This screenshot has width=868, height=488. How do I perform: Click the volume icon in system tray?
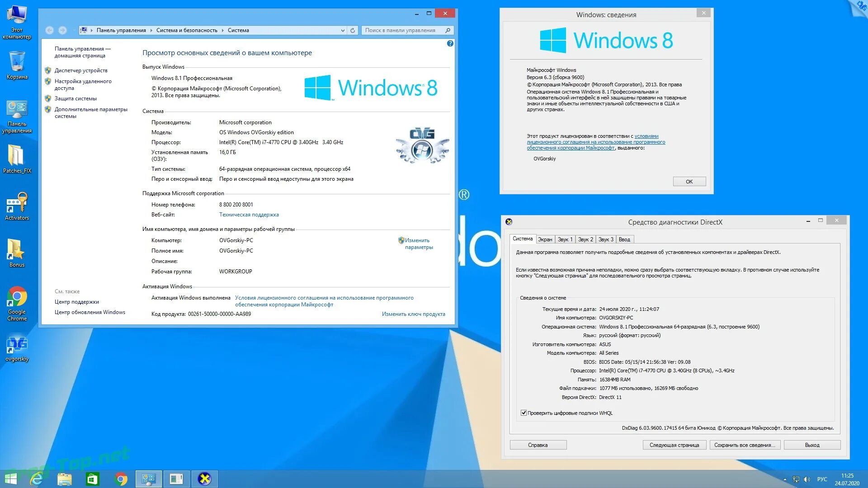807,479
